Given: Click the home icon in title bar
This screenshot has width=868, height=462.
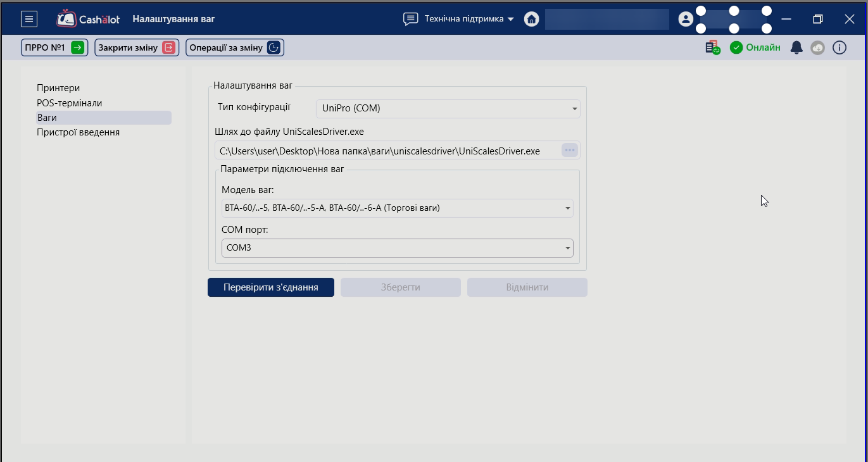Looking at the screenshot, I should point(531,19).
